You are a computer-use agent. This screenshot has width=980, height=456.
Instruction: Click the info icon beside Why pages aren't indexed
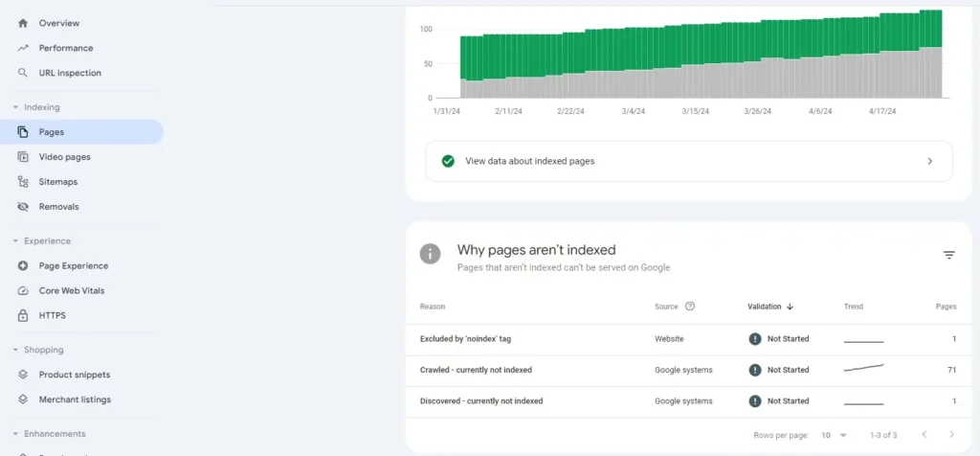pos(430,254)
